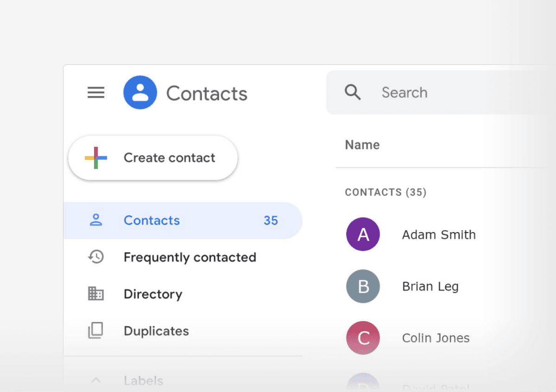
Task: Select Colin Jones's pink C avatar
Action: click(363, 338)
